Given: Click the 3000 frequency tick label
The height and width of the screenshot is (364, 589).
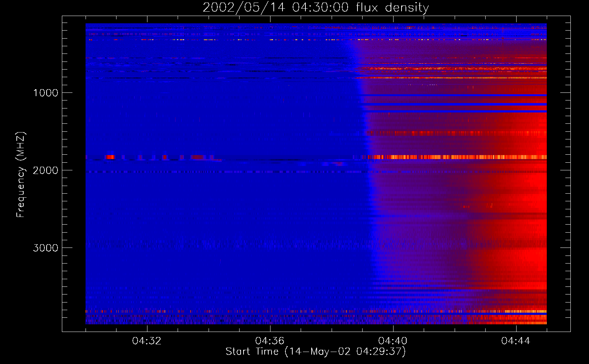Looking at the screenshot, I should coord(46,248).
